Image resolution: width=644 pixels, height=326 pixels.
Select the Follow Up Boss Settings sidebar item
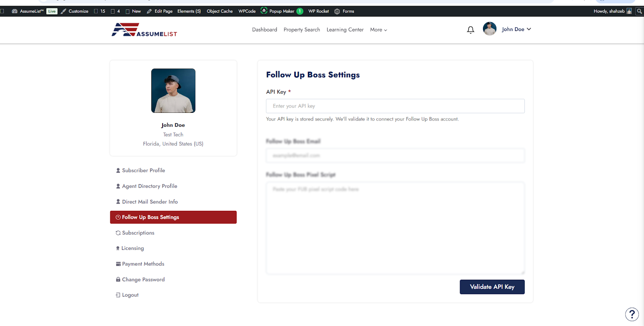pos(173,217)
